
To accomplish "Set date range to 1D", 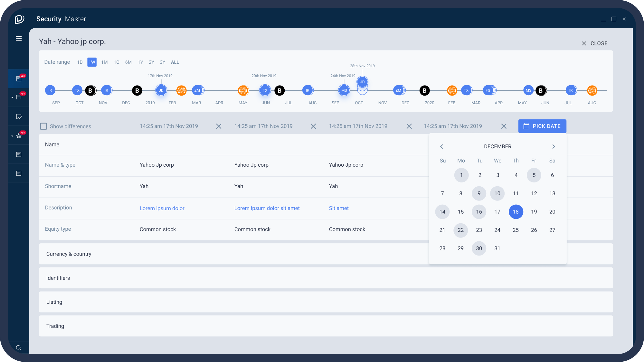I will pos(80,62).
